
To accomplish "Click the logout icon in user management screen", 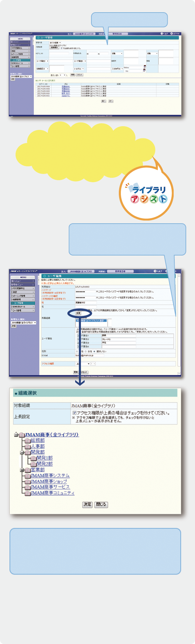I will point(172,34).
